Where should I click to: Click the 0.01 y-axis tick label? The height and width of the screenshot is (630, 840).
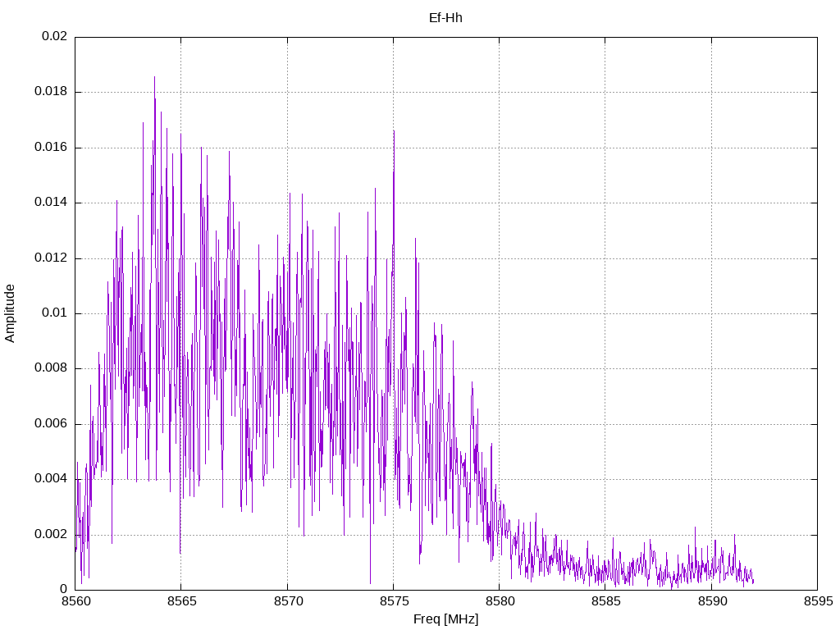point(55,313)
